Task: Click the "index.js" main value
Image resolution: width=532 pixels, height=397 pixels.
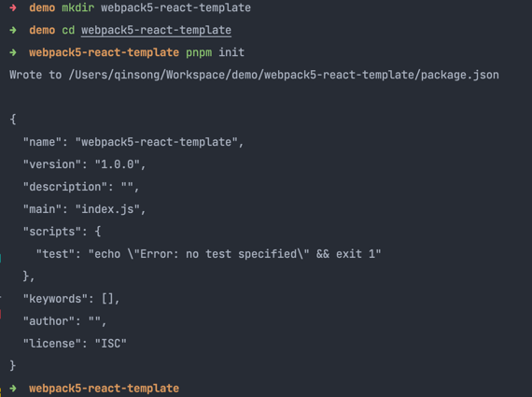Action: click(107, 209)
